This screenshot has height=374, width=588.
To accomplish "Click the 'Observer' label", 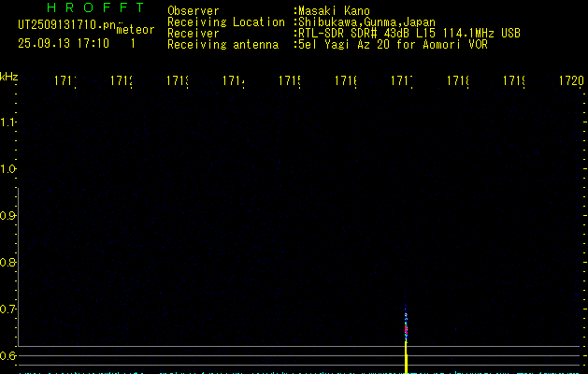I will (194, 11).
